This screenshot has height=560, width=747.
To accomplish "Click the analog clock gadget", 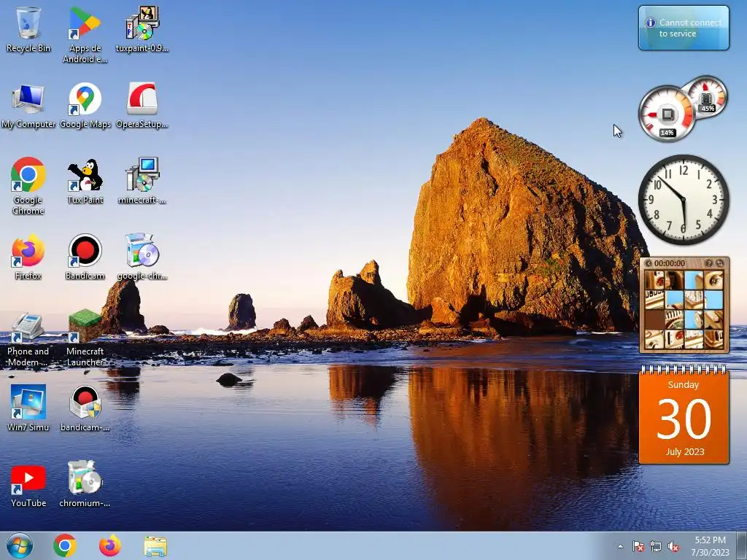I will pyautogui.click(x=684, y=200).
